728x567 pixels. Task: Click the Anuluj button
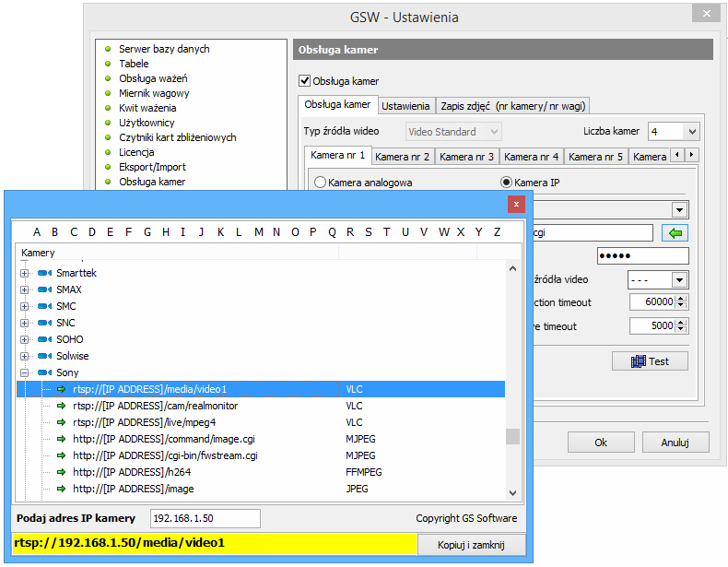tap(675, 443)
